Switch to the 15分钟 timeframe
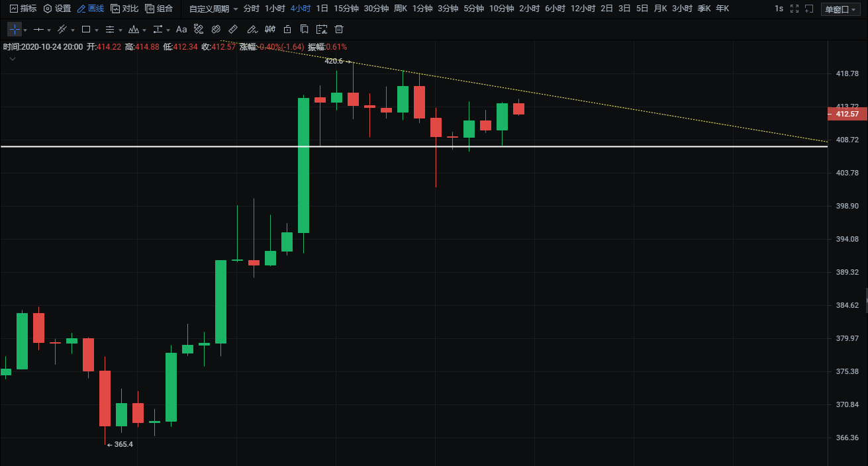The width and height of the screenshot is (868, 466). 346,9
